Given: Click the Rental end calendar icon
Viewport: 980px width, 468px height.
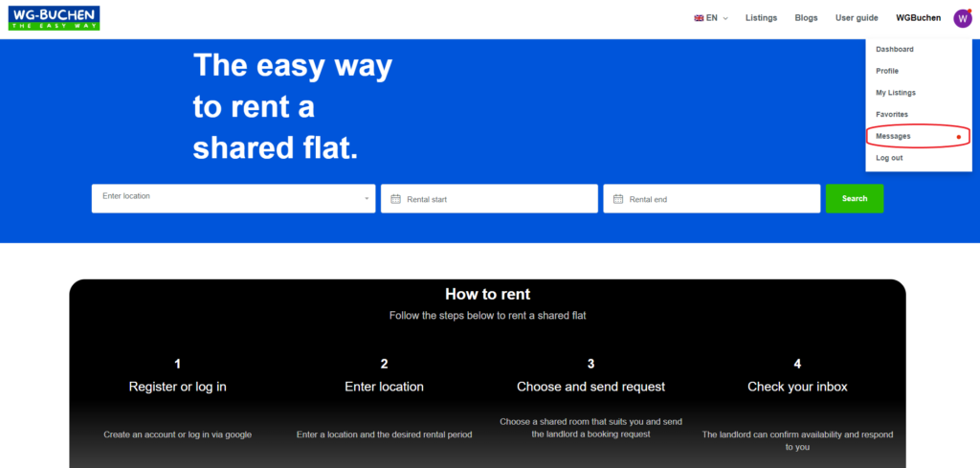Looking at the screenshot, I should pos(618,199).
